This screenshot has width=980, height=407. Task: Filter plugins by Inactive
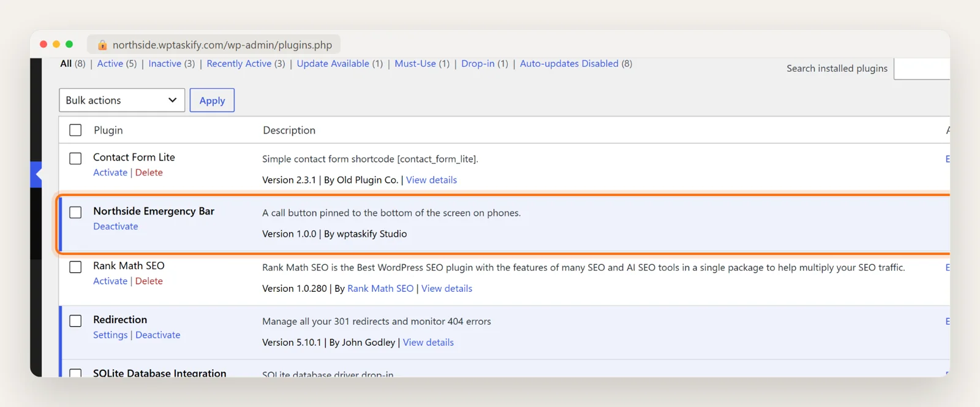click(165, 63)
